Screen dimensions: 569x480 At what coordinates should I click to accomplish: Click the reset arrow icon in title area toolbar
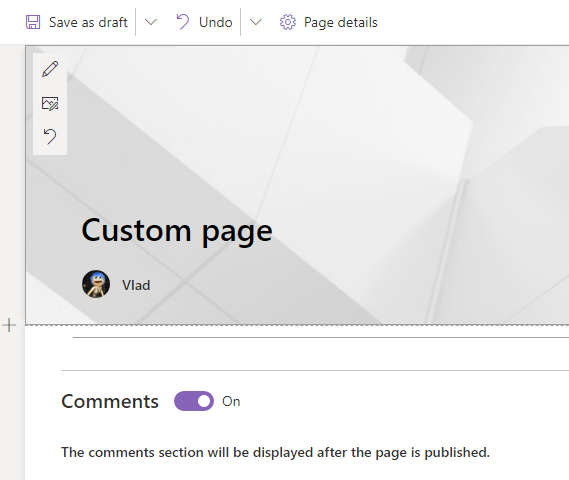click(50, 136)
